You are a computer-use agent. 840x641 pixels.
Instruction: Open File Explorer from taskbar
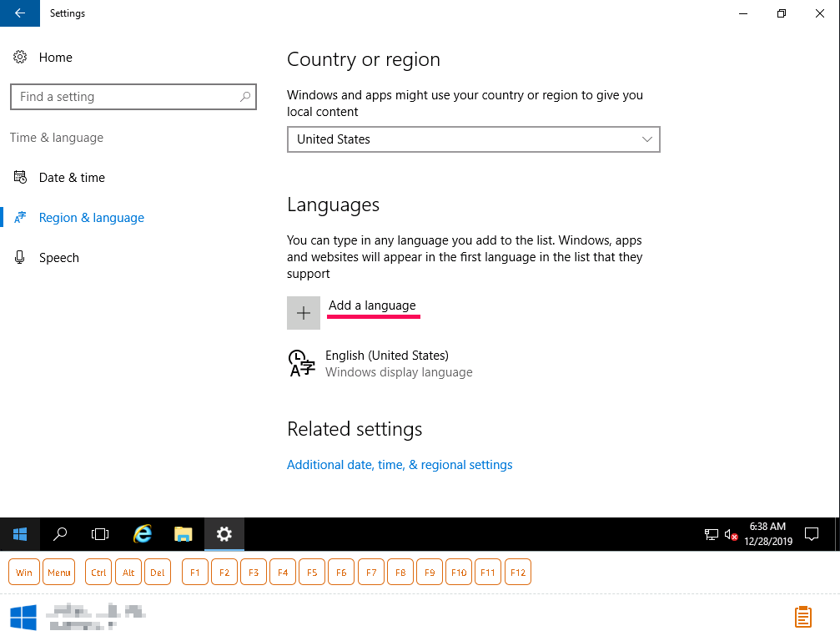click(184, 534)
